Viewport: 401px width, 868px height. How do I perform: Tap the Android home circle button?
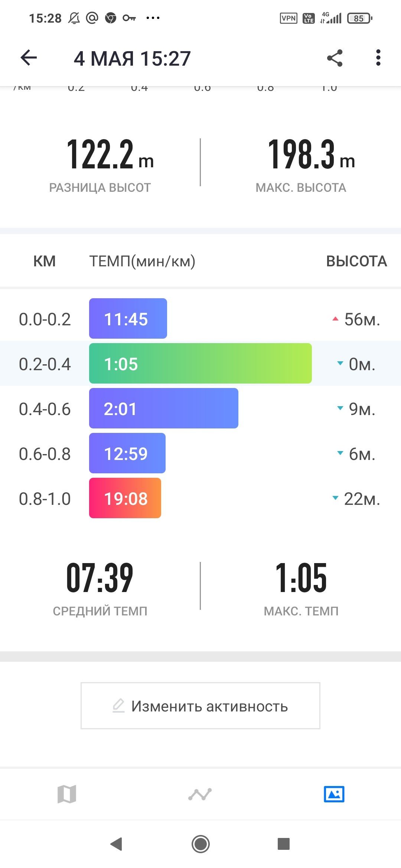click(200, 844)
